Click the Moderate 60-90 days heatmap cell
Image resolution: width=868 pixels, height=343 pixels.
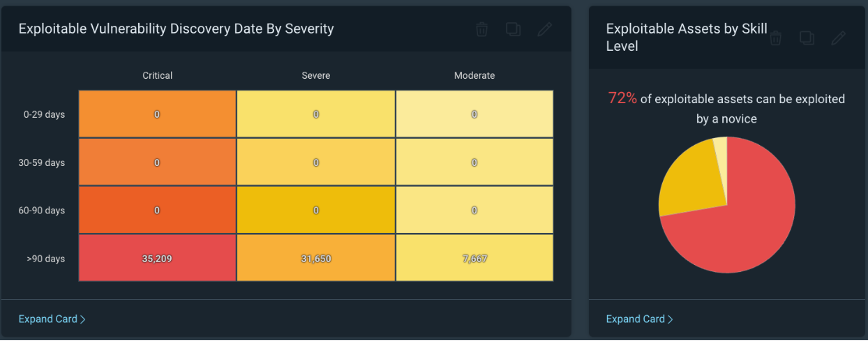tap(474, 210)
